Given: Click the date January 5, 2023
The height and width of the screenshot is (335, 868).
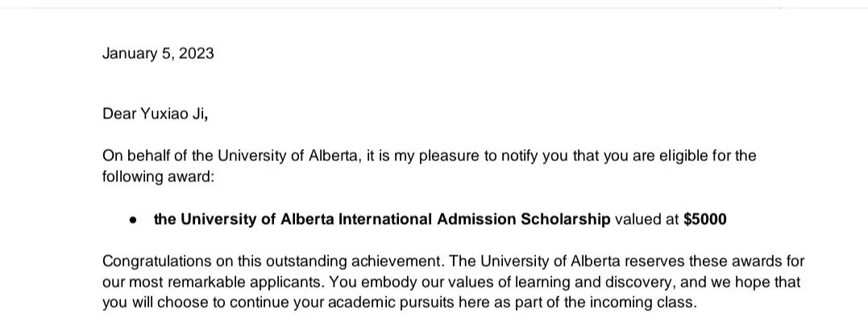Looking at the screenshot, I should (158, 54).
